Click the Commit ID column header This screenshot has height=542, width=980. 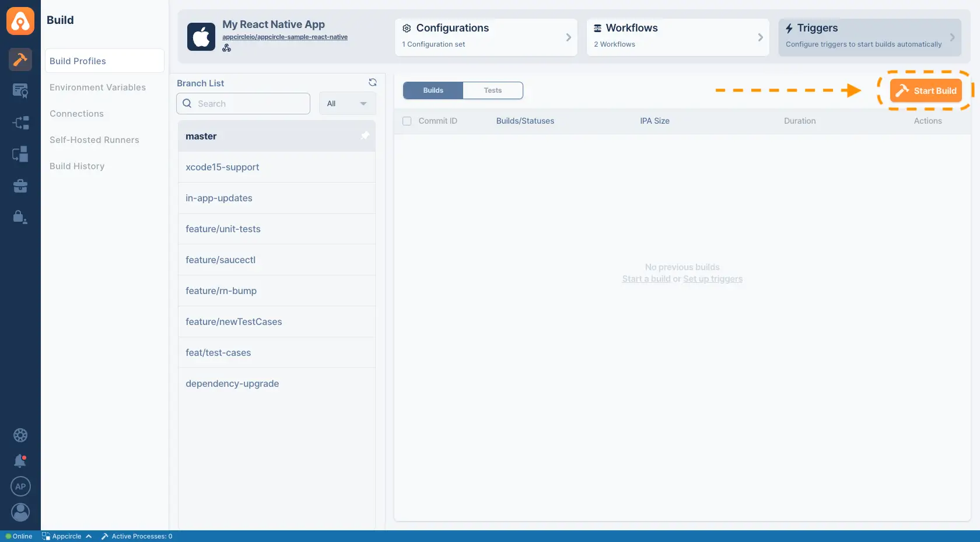click(x=438, y=121)
